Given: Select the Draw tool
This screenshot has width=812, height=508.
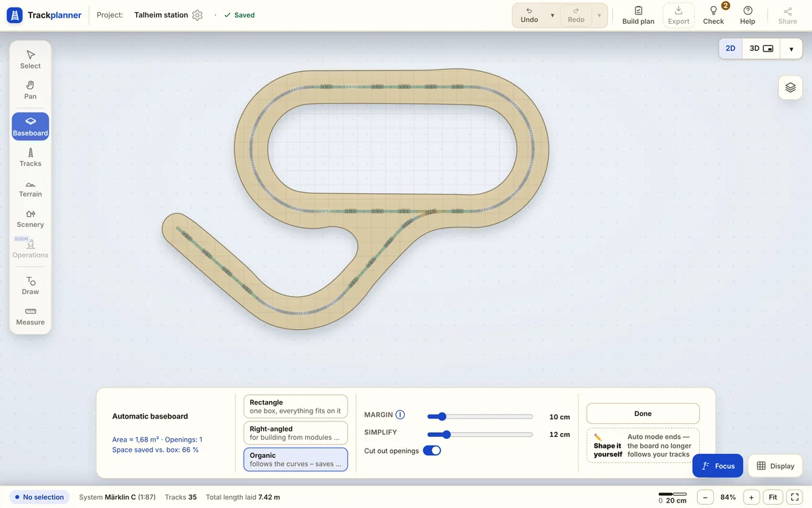Looking at the screenshot, I should point(30,285).
